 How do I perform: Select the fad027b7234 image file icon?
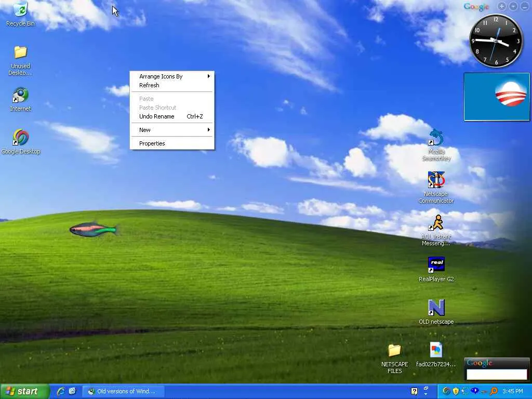pos(436,354)
